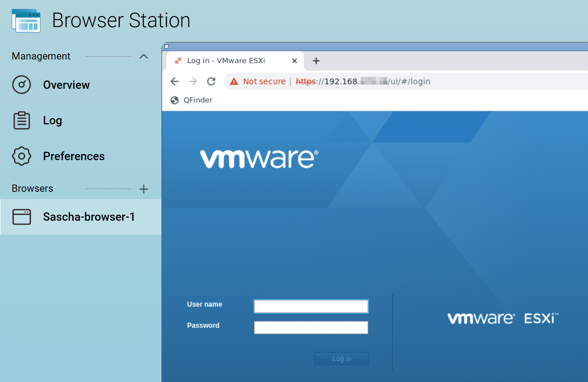This screenshot has height=382, width=588.
Task: Click the Not secure warning icon
Action: pos(234,82)
